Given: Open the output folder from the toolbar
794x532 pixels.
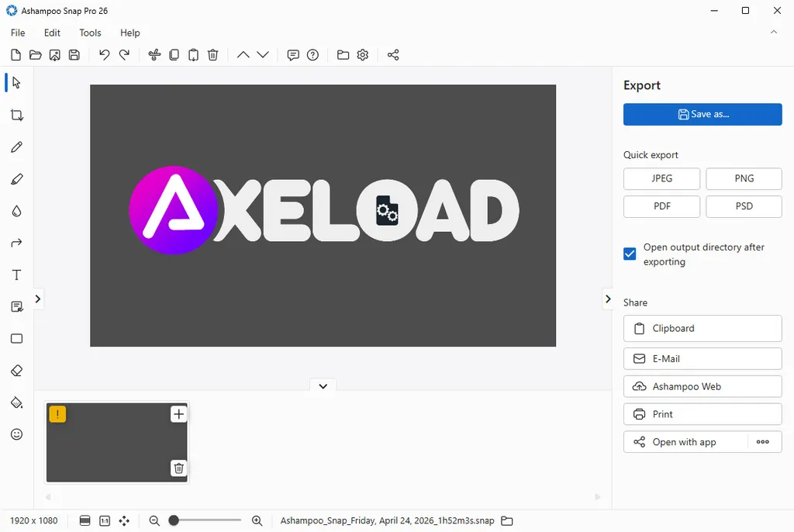Looking at the screenshot, I should coord(343,55).
